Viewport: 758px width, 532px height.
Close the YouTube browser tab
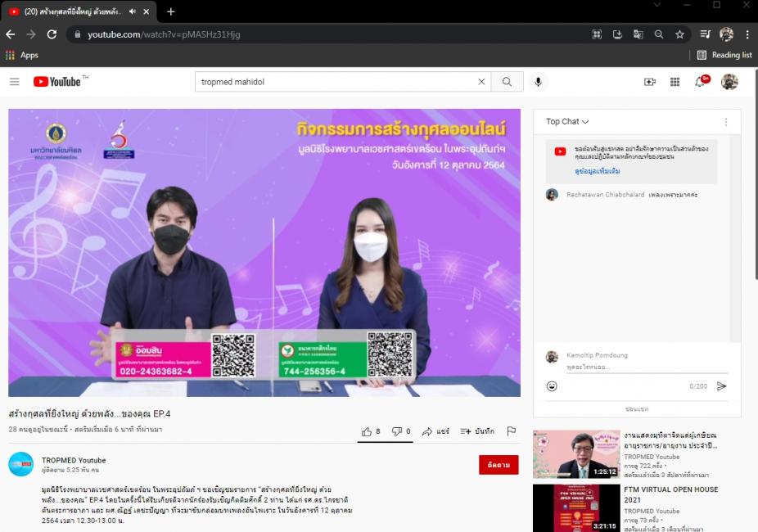pos(146,11)
